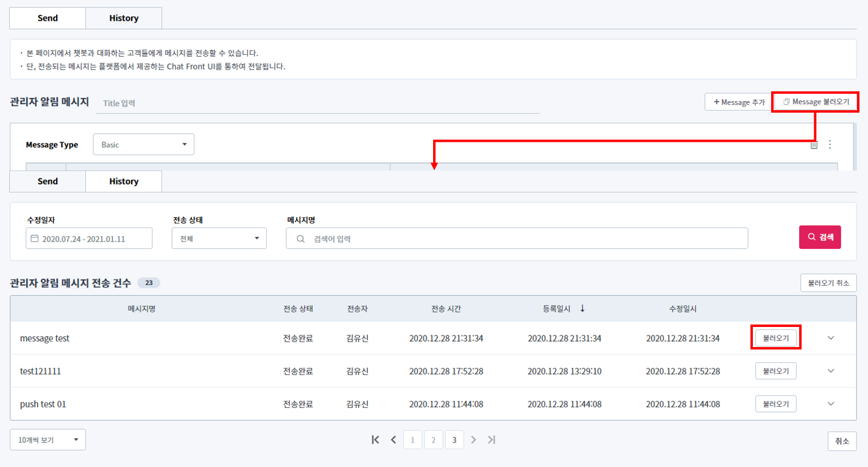Screen dimensions: 868x467
Task: Click the red 검색 search button
Action: (820, 237)
